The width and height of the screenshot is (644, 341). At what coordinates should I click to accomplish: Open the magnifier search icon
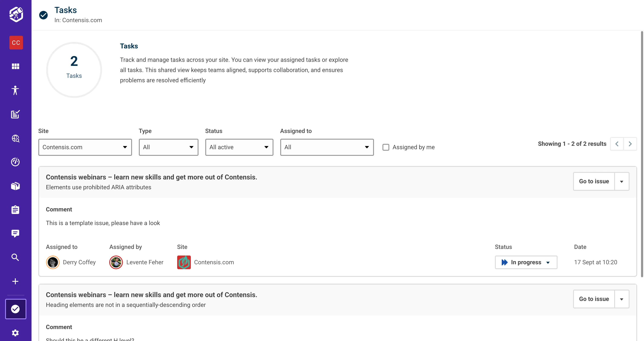coord(16,257)
